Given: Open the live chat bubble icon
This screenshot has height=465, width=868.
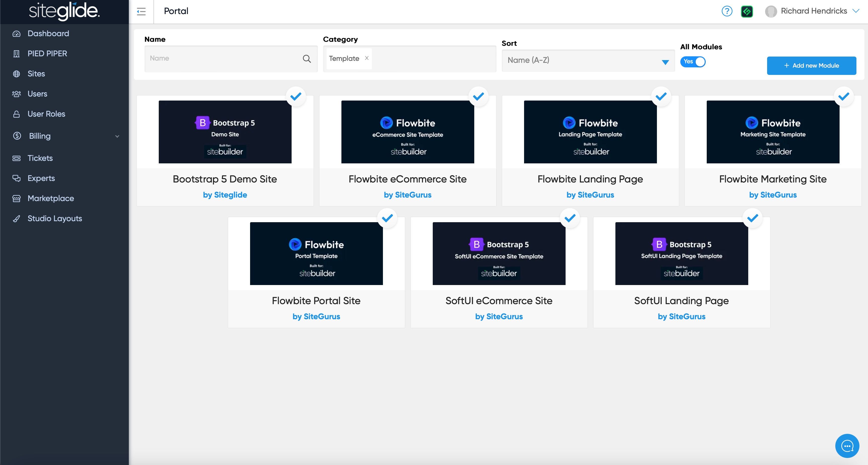Looking at the screenshot, I should tap(847, 446).
